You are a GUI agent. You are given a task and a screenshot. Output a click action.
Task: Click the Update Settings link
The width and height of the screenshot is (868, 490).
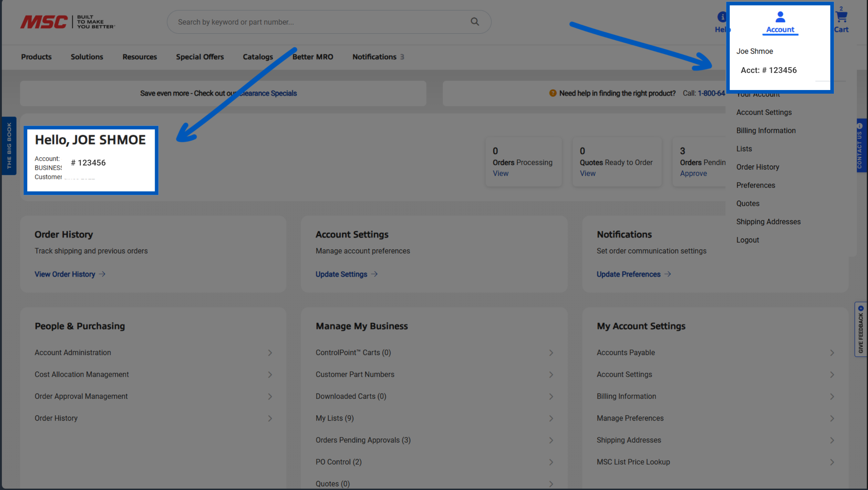341,274
